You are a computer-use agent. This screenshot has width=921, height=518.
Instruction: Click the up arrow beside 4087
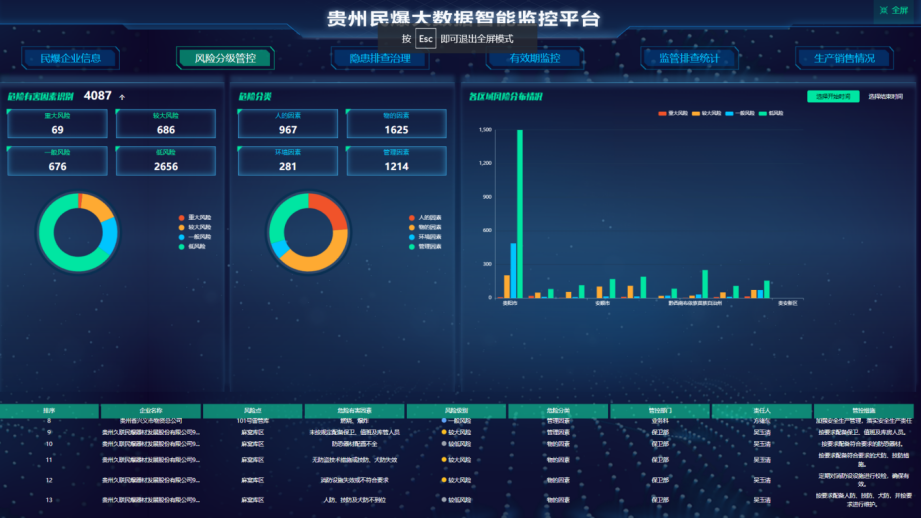122,97
